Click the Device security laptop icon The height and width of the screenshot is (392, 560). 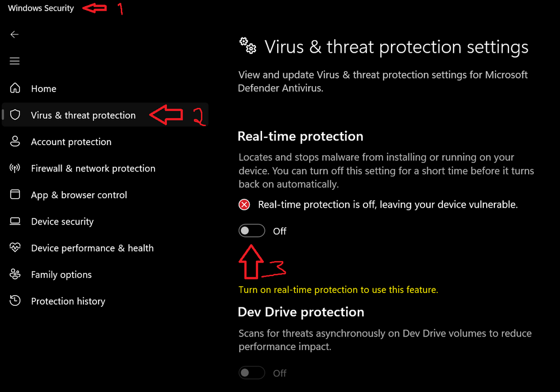[15, 221]
